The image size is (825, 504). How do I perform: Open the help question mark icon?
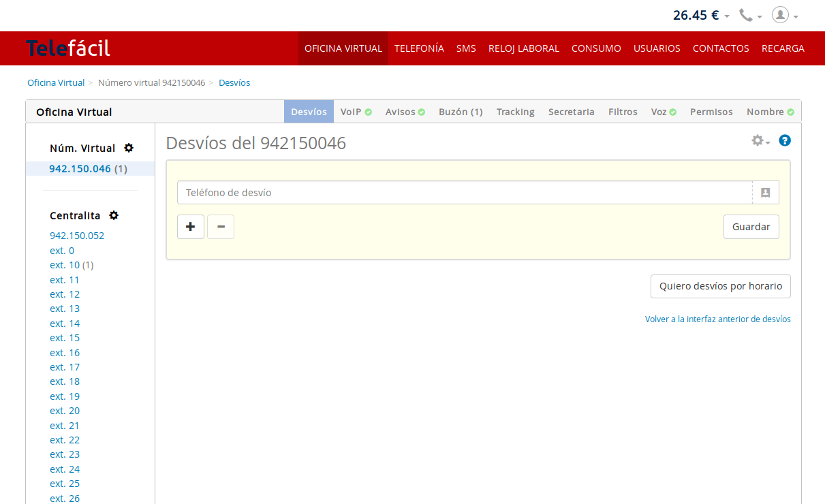[785, 140]
